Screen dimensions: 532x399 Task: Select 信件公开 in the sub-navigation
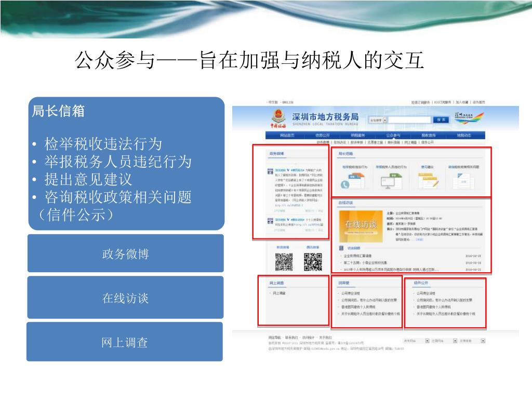click(428, 142)
